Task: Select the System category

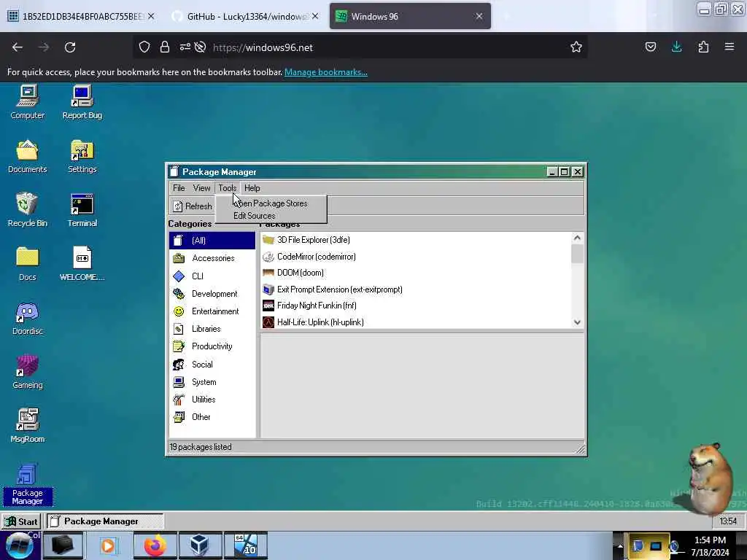Action: pos(212,382)
